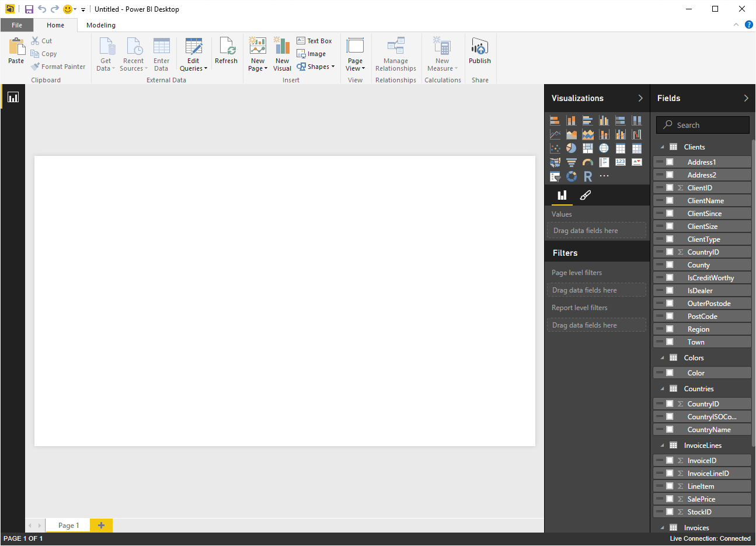756x546 pixels.
Task: Collapse the Colors table in Fields
Action: 662,358
